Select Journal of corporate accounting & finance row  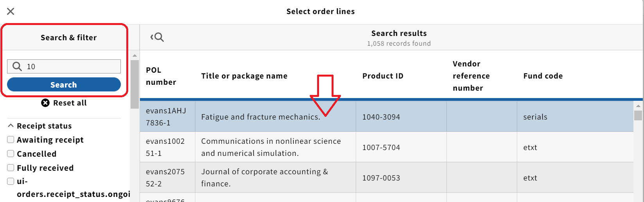point(387,177)
